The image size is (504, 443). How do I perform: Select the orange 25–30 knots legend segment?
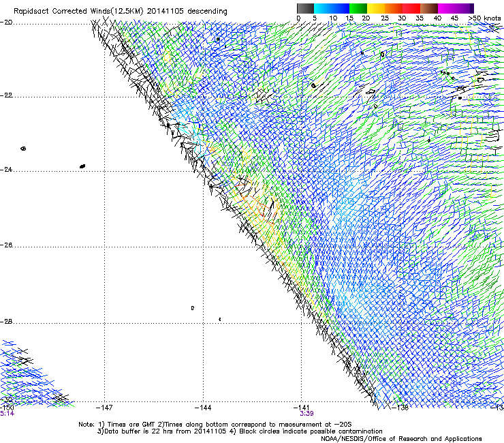(x=394, y=8)
